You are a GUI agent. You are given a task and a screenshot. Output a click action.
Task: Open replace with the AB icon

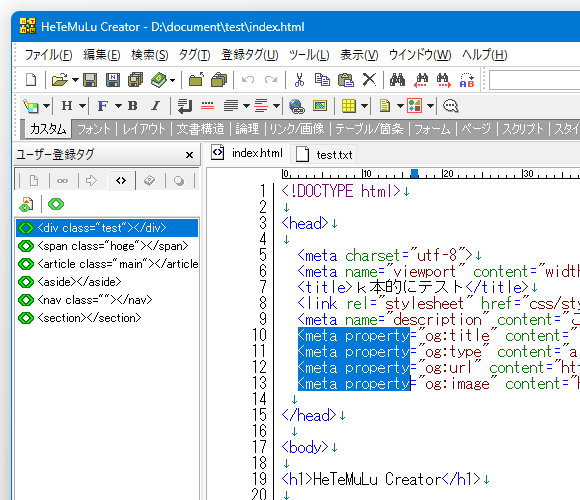[467, 80]
